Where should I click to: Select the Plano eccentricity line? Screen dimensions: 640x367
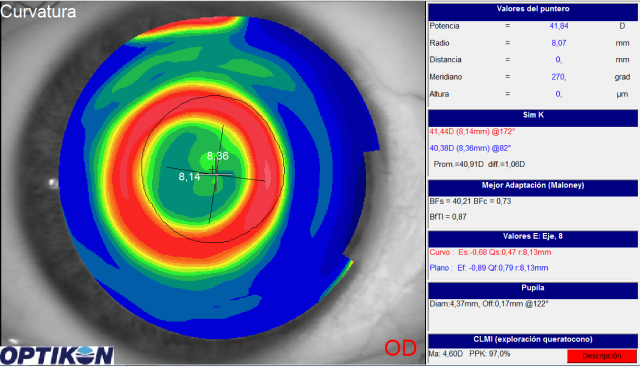pyautogui.click(x=489, y=268)
